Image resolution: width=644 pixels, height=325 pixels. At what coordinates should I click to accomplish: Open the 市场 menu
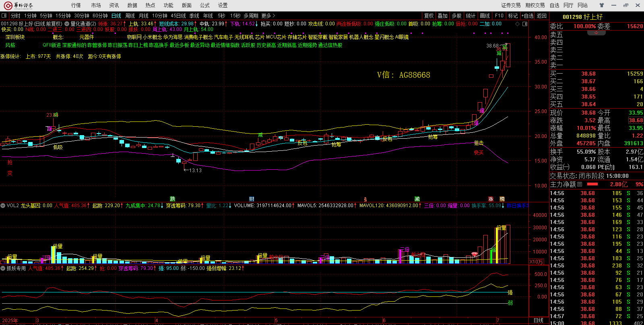[x=96, y=5]
